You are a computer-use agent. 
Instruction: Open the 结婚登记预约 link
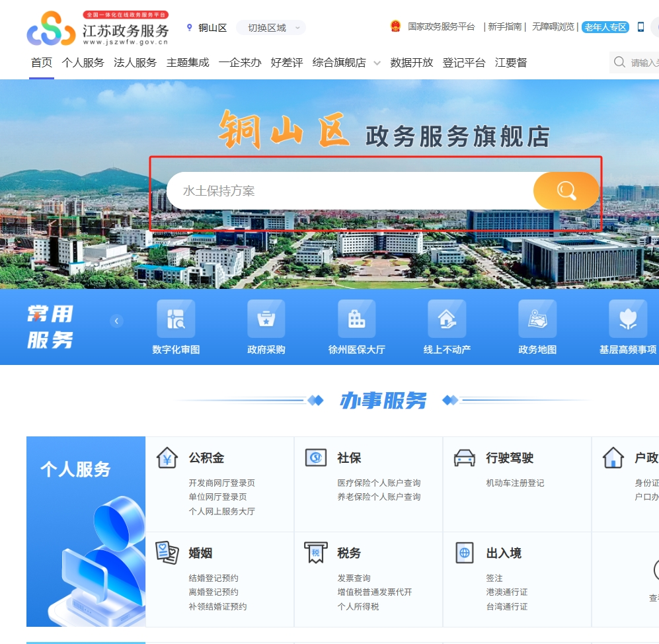pos(213,579)
